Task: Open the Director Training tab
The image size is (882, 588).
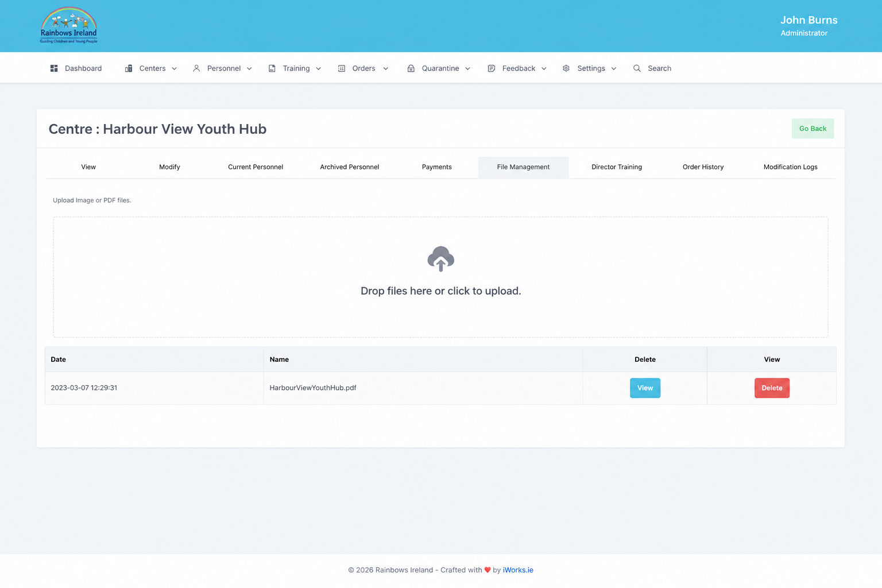Action: 617,167
